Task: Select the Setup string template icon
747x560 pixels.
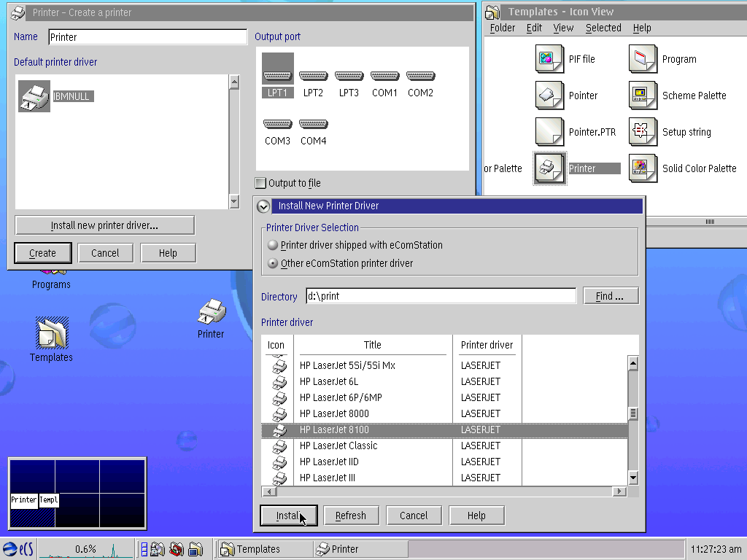Action: (x=643, y=132)
